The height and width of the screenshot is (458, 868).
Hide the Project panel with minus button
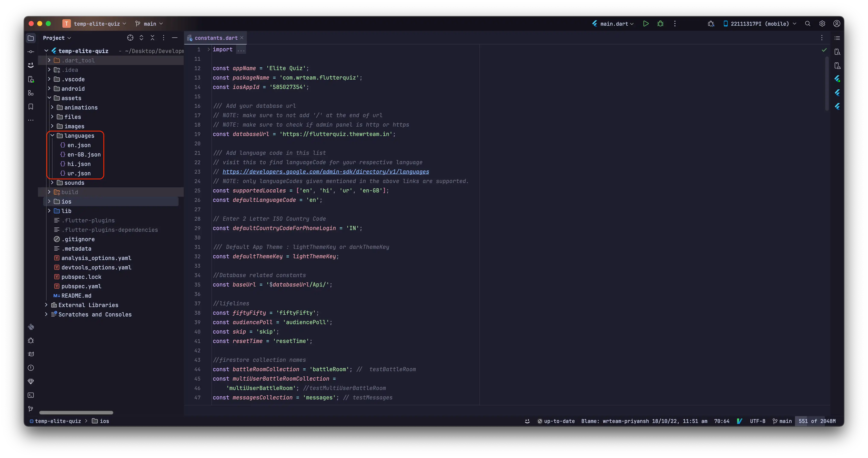pos(174,38)
